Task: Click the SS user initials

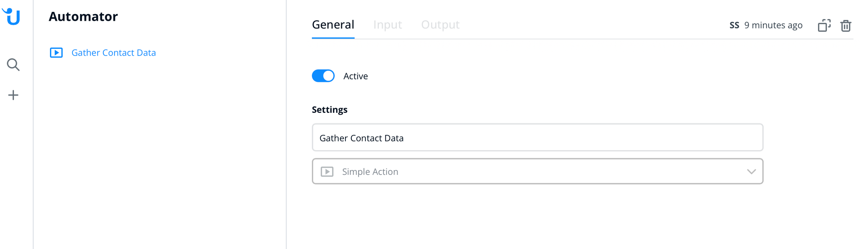Action: (x=734, y=25)
